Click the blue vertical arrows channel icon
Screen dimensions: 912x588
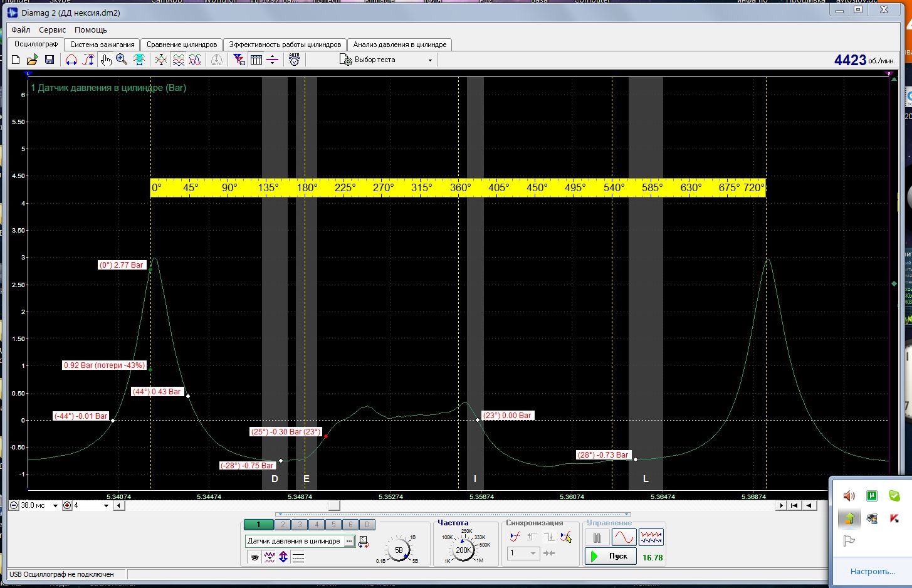283,557
